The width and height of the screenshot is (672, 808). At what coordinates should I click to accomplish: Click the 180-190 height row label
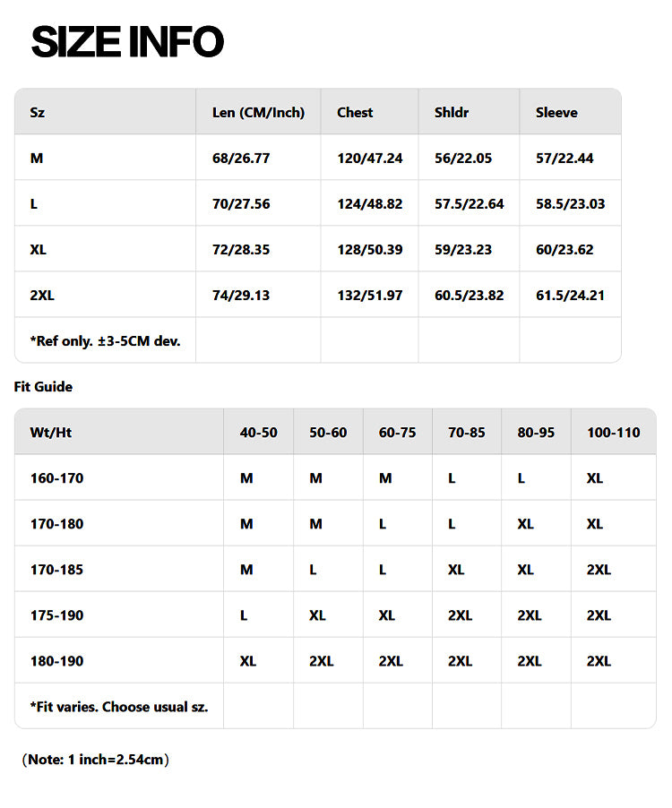coord(56,660)
